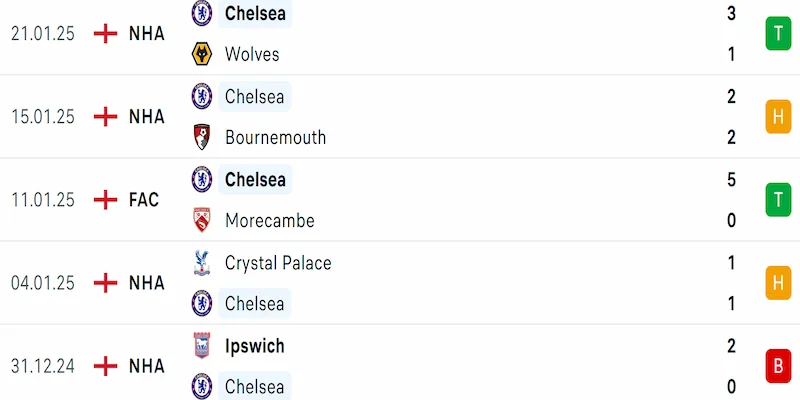This screenshot has height=400, width=800.
Task: Open the Crystal Palace crest icon
Action: [203, 263]
